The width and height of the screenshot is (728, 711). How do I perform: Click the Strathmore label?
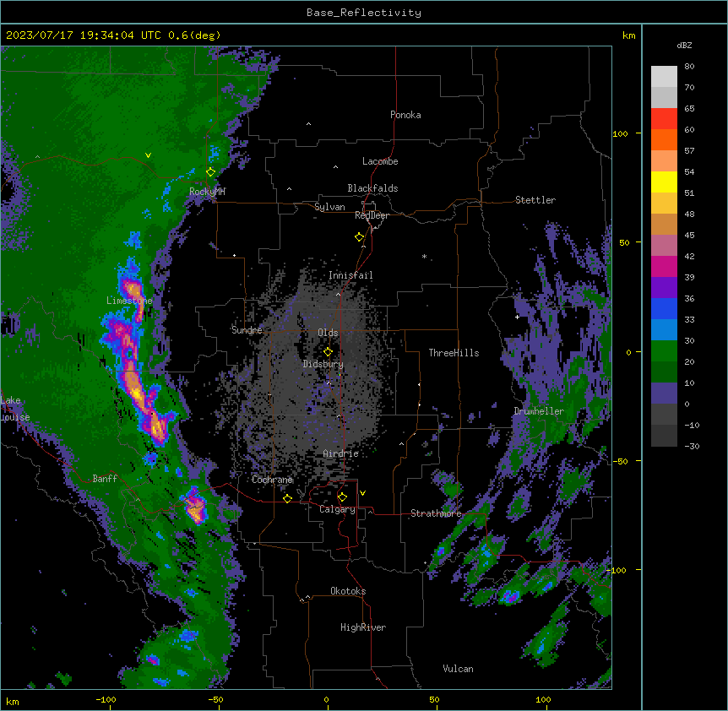[x=436, y=513]
